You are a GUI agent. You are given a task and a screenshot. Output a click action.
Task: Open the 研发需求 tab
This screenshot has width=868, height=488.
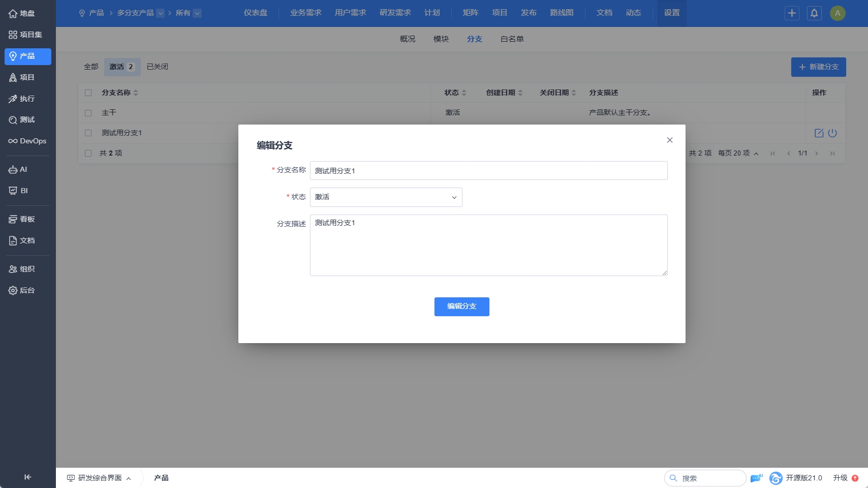[395, 13]
